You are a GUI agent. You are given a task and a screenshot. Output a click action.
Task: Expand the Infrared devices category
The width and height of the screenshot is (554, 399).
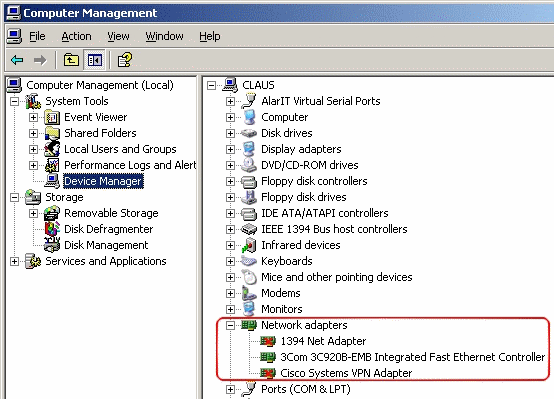(230, 245)
